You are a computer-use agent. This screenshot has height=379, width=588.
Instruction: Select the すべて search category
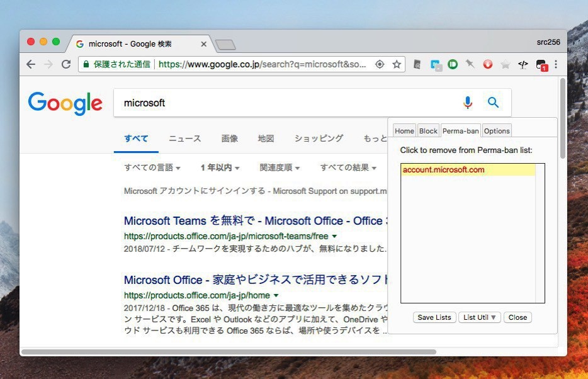click(136, 139)
